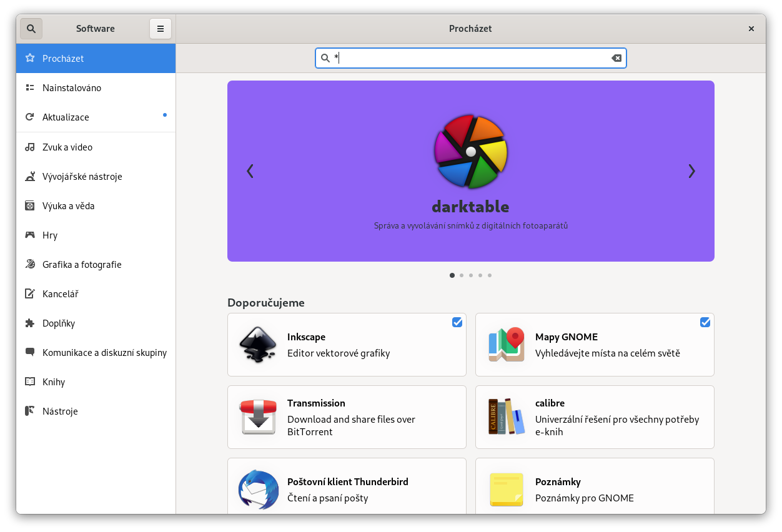782x532 pixels.
Task: Click the search magnifier button in header
Action: pos(31,29)
